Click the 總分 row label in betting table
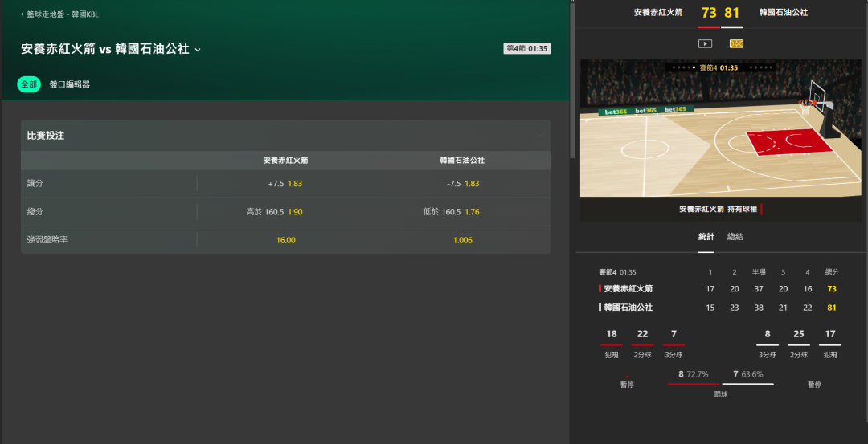 35,212
